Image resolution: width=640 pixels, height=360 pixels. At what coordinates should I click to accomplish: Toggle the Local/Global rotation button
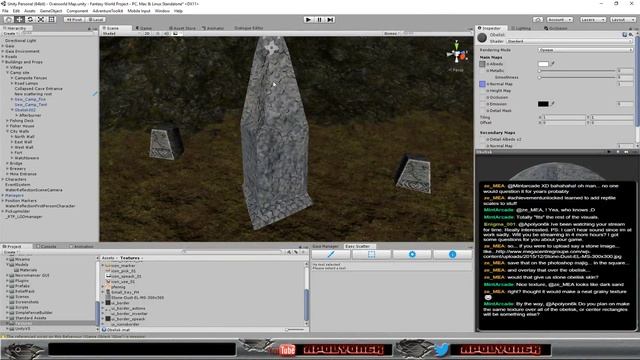[x=96, y=19]
